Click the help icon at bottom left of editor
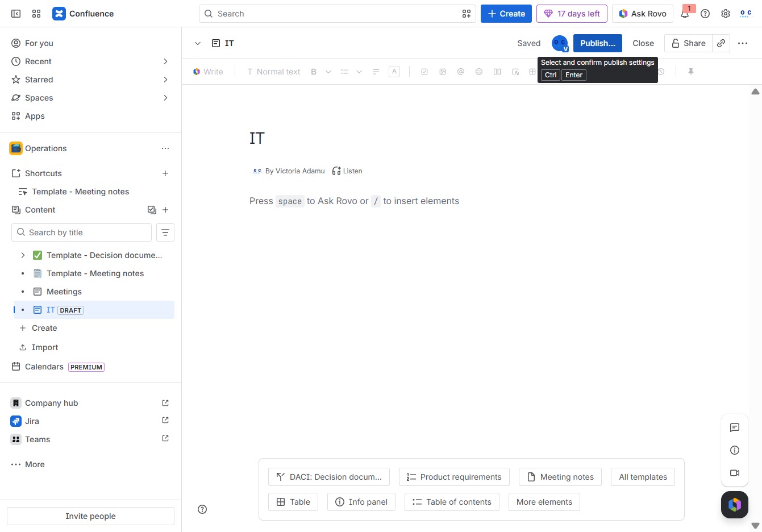Image resolution: width=762 pixels, height=532 pixels. click(x=202, y=509)
